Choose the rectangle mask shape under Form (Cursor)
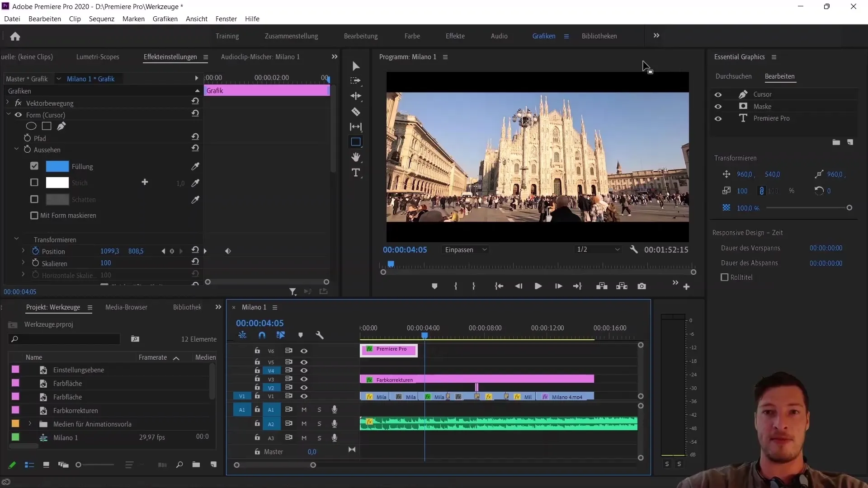The image size is (868, 488). pos(47,126)
